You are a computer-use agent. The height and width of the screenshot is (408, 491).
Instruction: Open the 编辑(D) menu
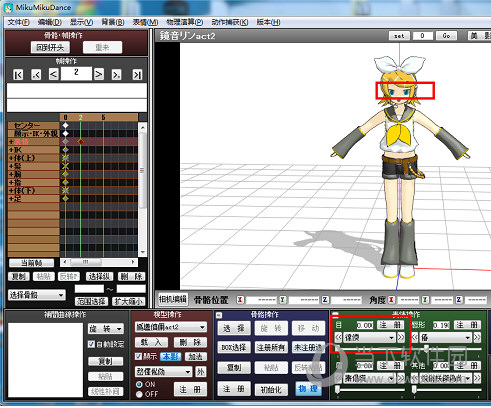(50, 22)
